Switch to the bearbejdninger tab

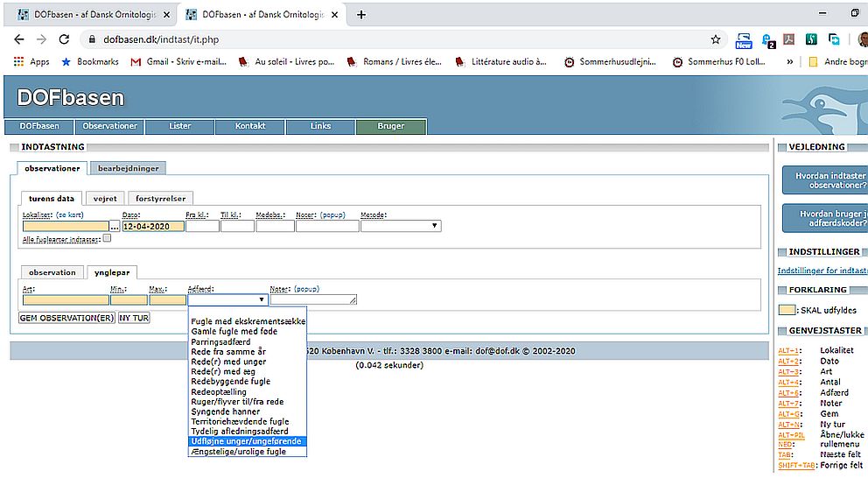pyautogui.click(x=129, y=168)
